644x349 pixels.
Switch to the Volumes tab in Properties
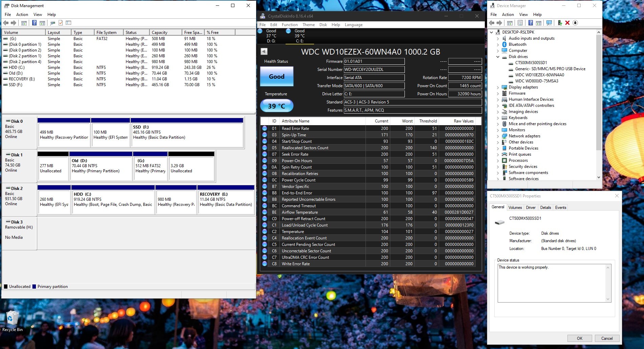515,208
